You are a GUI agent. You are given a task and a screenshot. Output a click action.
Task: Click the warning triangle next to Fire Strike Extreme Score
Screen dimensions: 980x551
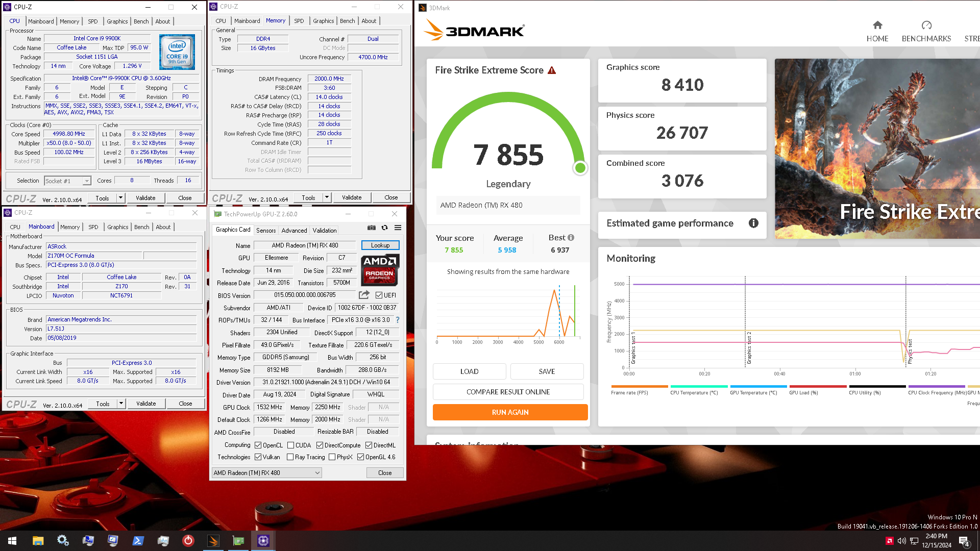click(x=552, y=70)
